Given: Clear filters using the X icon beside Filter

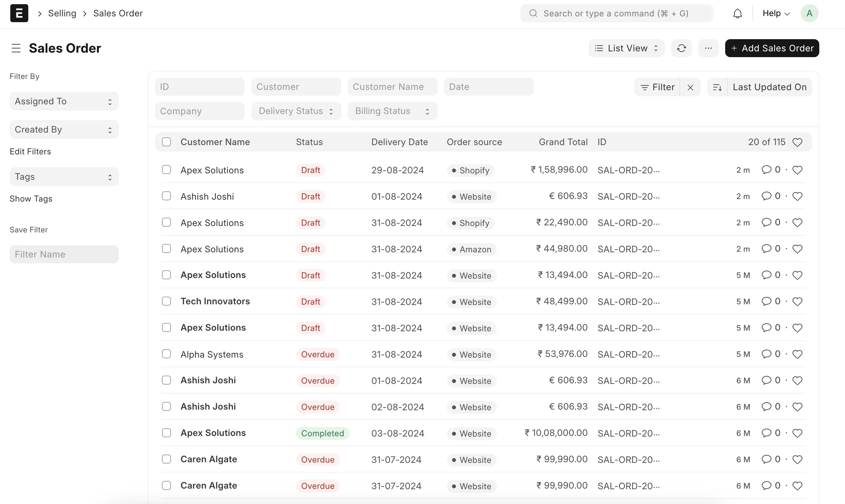Looking at the screenshot, I should tap(690, 87).
